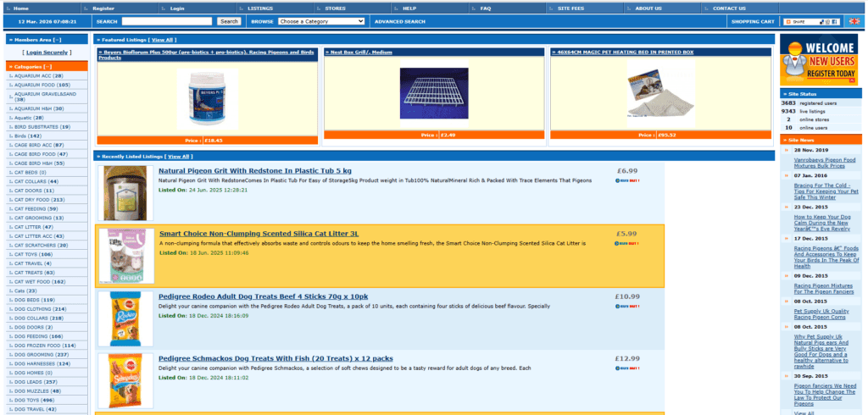Open Contact Us in top navigation
This screenshot has width=868, height=415.
(x=729, y=8)
